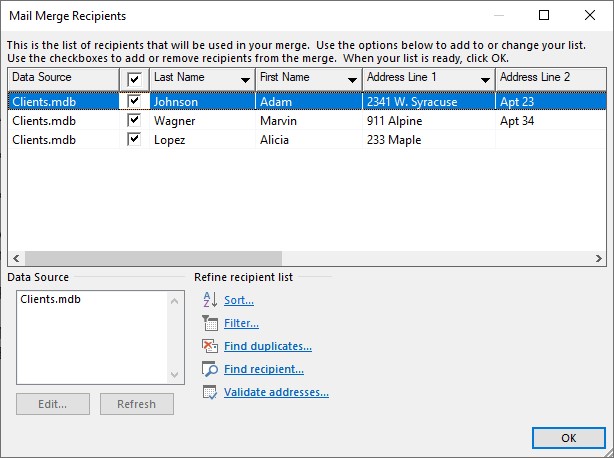Close the Mail Merge Recipients dialog
Screen dimensions: 614x458
pos(590,15)
